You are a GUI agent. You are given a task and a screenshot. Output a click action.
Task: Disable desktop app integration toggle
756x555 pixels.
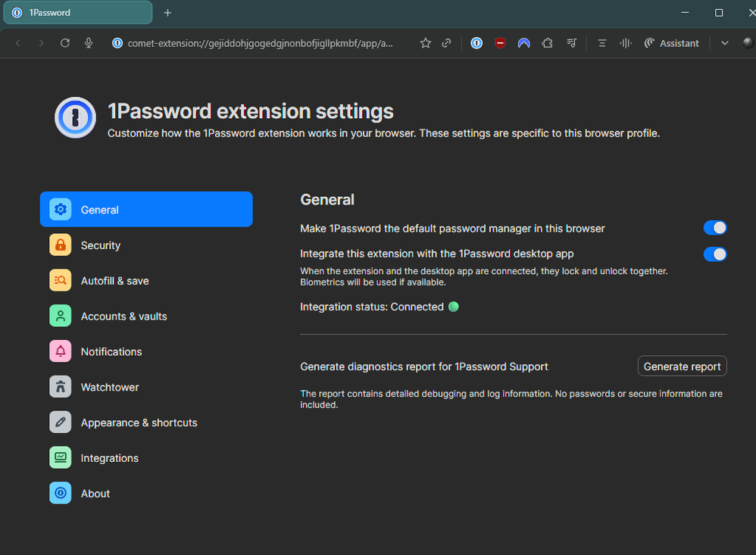click(714, 254)
